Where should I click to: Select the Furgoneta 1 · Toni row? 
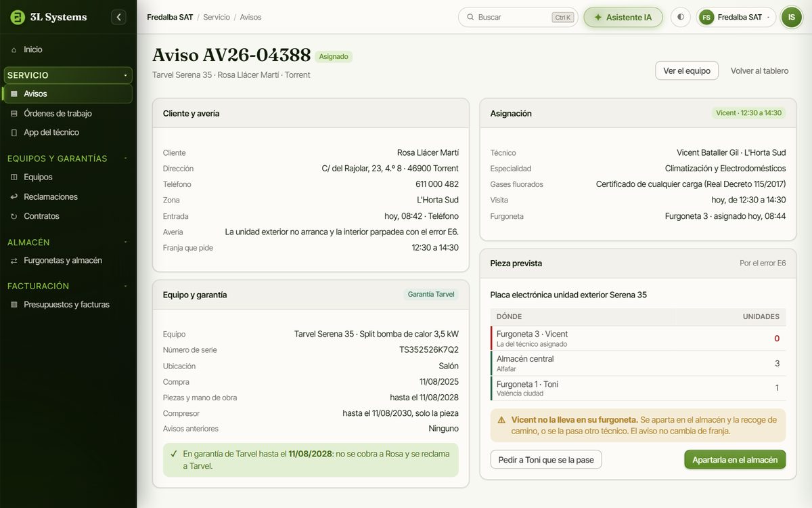coord(638,388)
